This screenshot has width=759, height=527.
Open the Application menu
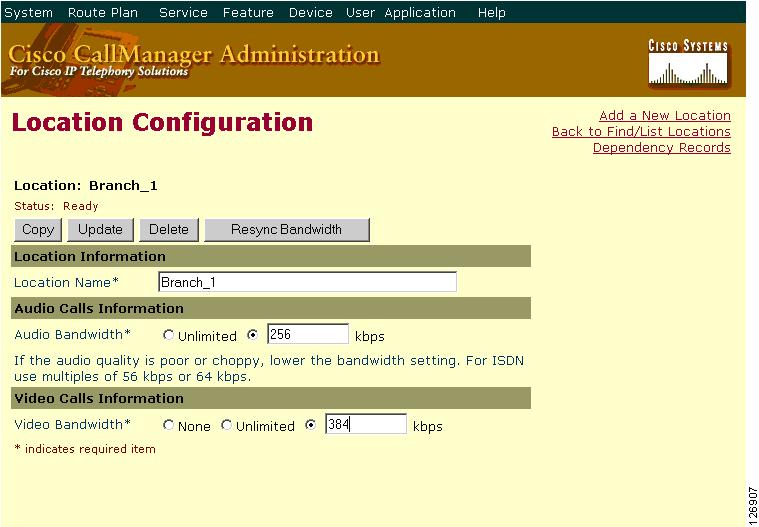coord(420,13)
